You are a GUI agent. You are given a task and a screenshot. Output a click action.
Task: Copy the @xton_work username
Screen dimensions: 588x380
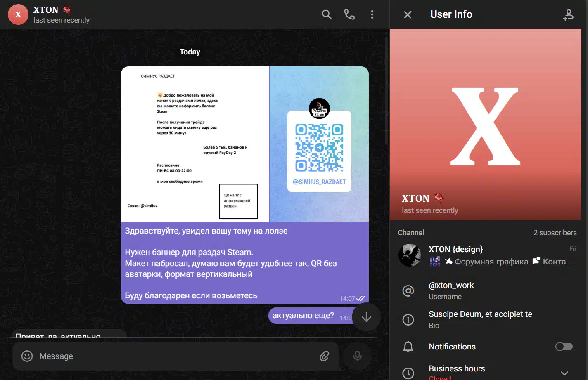(451, 285)
